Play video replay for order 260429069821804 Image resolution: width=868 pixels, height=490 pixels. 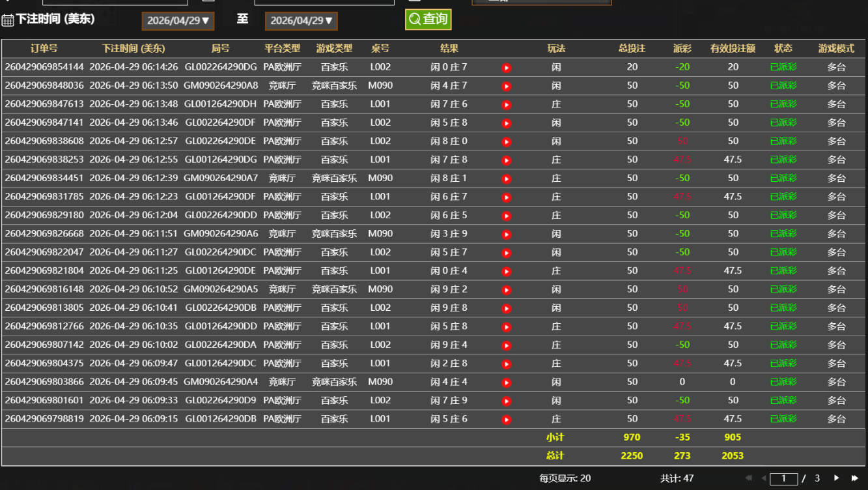point(507,271)
